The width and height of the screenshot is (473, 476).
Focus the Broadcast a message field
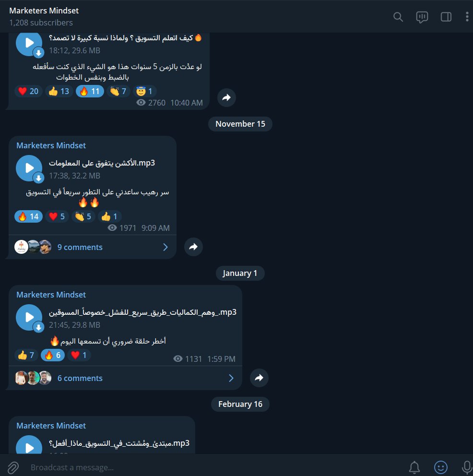(x=213, y=467)
